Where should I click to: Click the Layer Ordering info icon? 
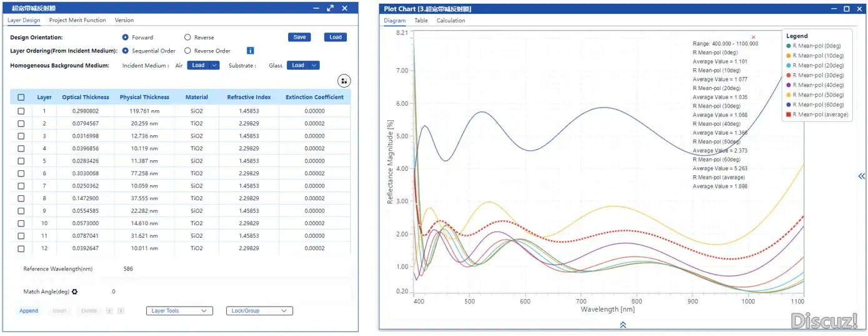click(x=250, y=51)
